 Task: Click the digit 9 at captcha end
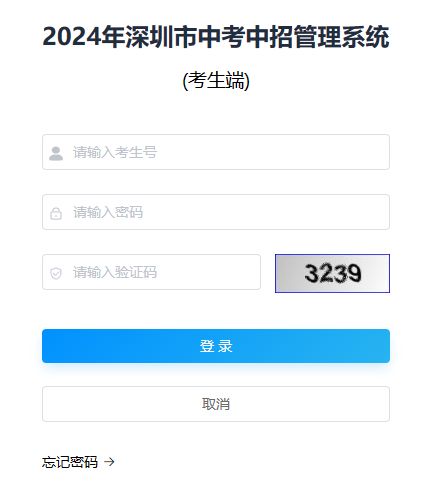tap(354, 274)
